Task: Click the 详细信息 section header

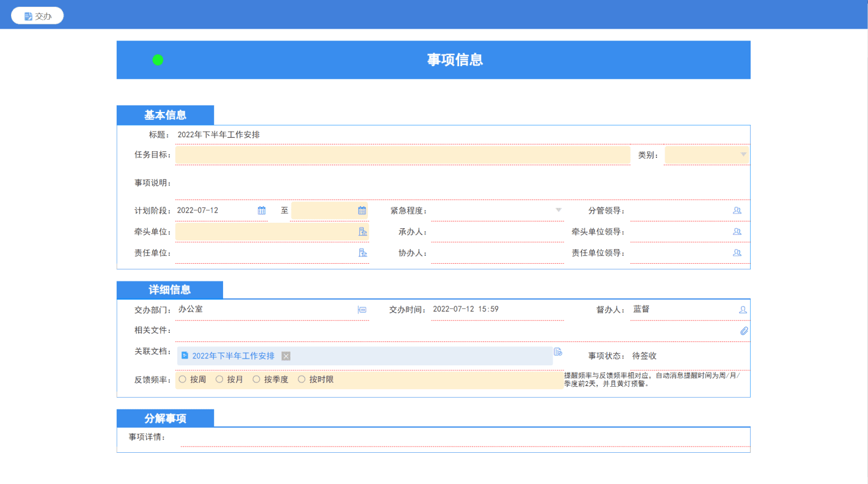Action: [170, 290]
